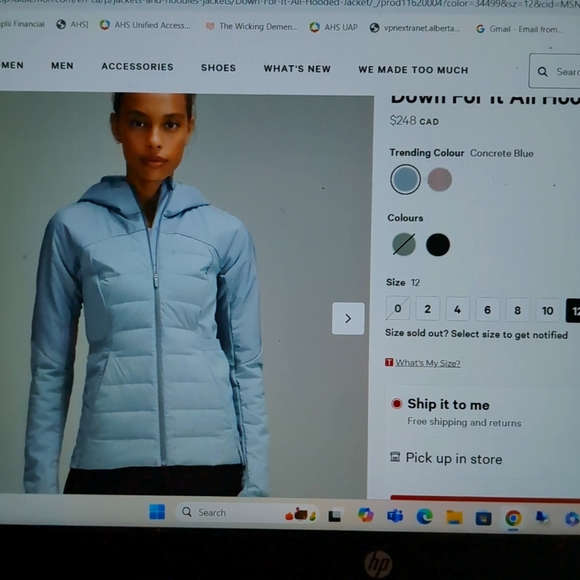Select the black colour swatch
The image size is (580, 580).
point(438,245)
